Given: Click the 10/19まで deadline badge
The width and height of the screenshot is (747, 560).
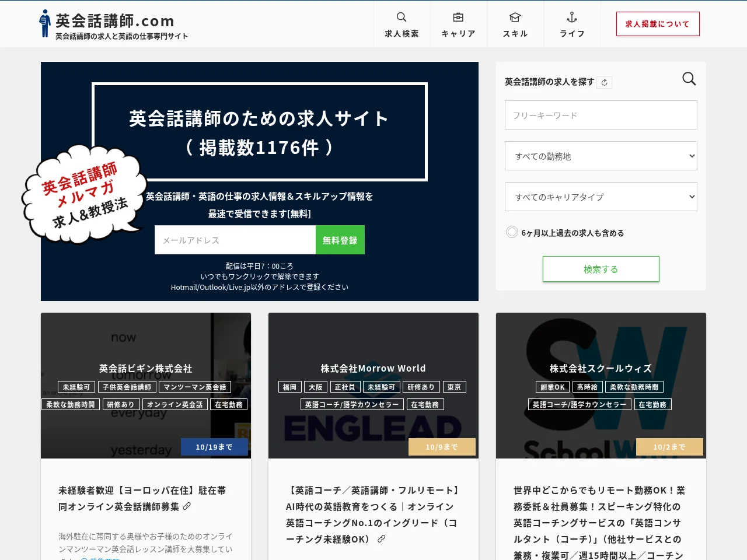Looking at the screenshot, I should (x=214, y=447).
